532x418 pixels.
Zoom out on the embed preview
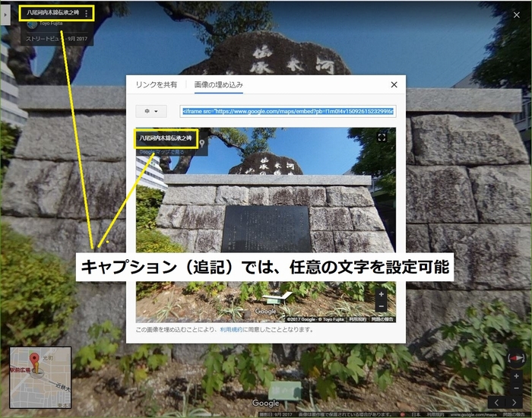(381, 306)
